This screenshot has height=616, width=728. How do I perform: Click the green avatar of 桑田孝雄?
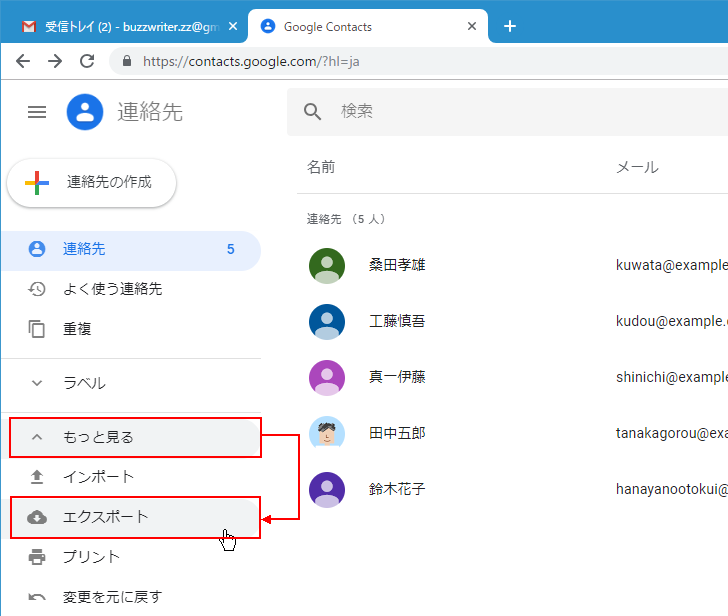327,266
